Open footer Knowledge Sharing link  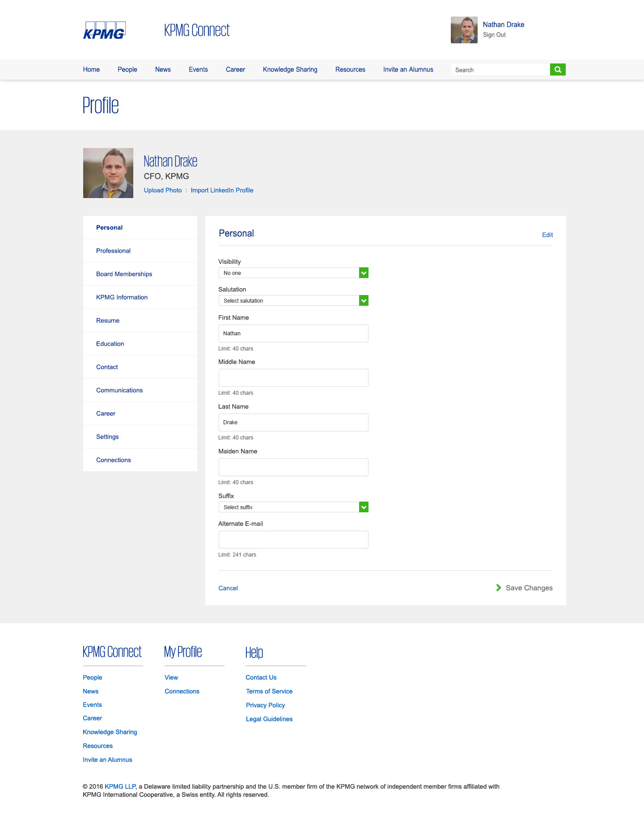110,732
